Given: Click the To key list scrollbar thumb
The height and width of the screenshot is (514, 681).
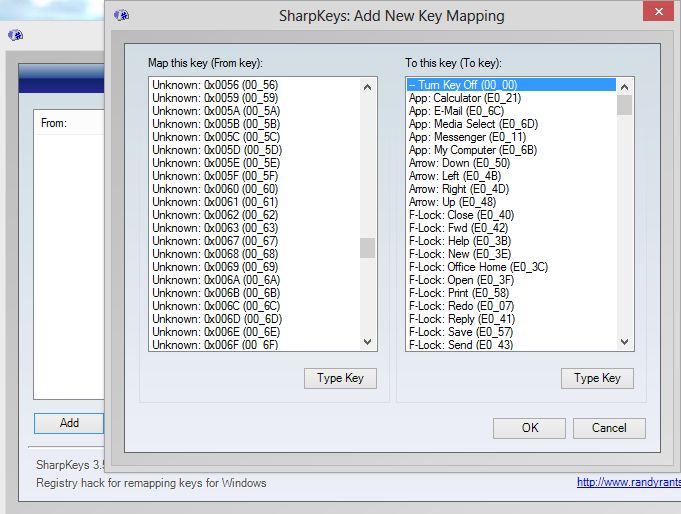Looking at the screenshot, I should pos(625,105).
